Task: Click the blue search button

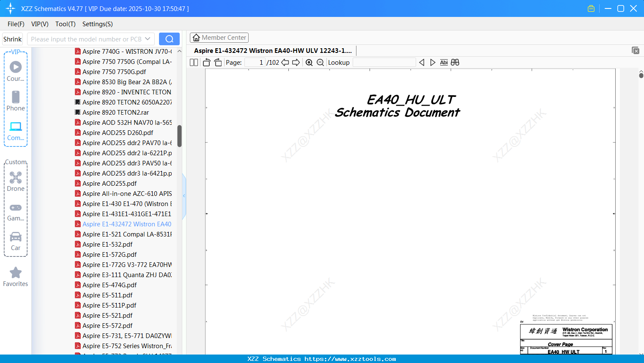Action: coord(169,39)
